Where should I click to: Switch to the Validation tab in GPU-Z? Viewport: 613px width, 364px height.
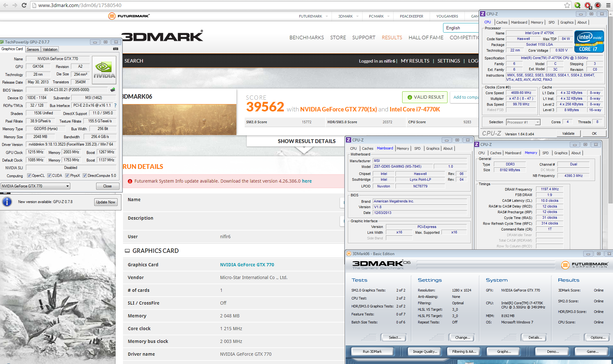(50, 49)
